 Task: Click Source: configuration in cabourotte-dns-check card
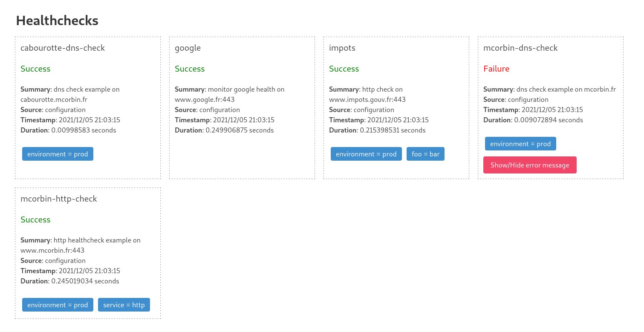coord(53,110)
